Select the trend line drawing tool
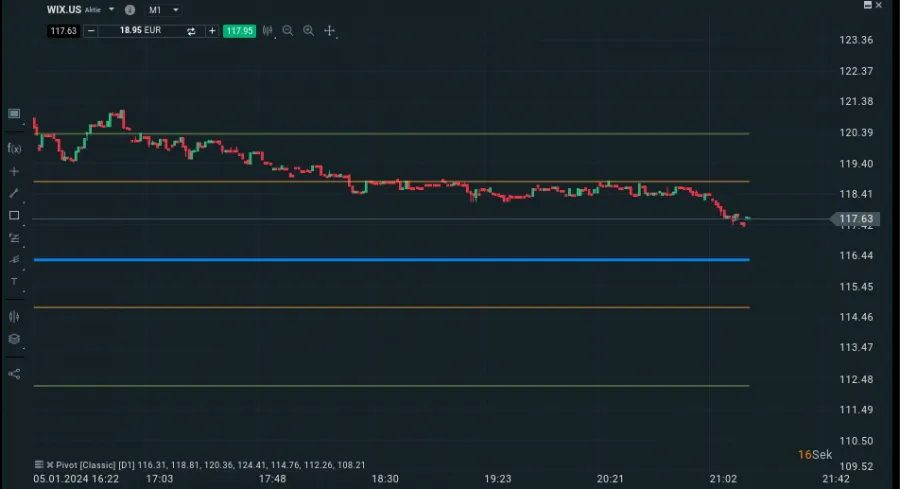The height and width of the screenshot is (489, 900). (x=14, y=193)
